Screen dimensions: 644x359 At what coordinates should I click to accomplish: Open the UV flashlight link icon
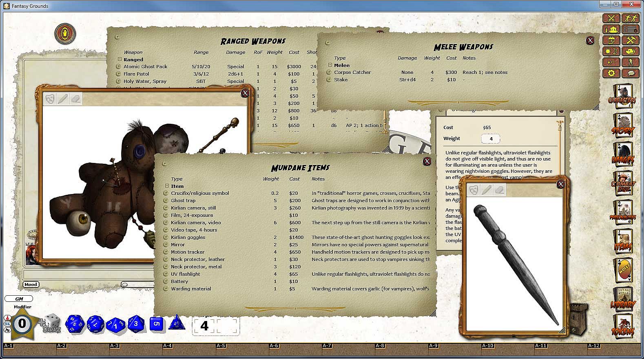coord(166,274)
